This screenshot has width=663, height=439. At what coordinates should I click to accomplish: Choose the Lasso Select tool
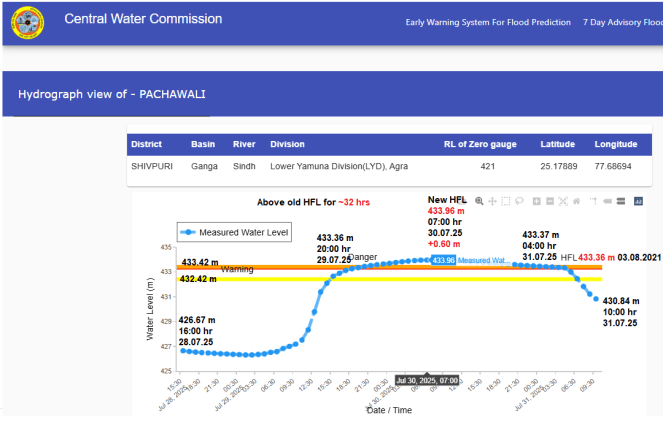[x=519, y=201]
